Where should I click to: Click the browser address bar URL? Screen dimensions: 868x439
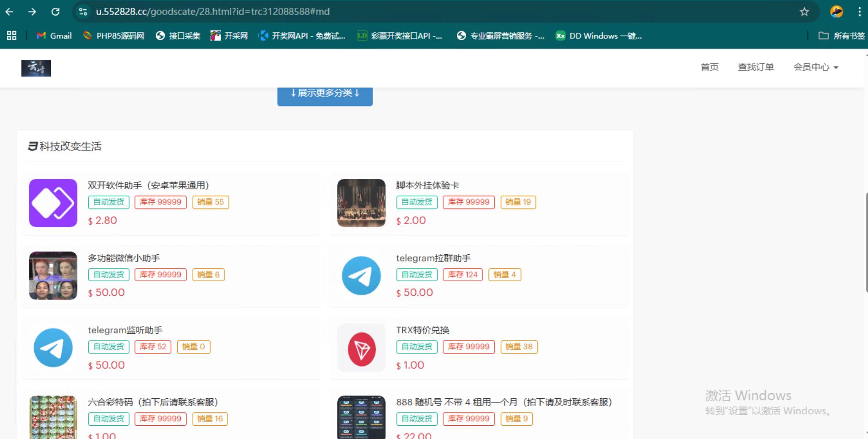tap(212, 12)
